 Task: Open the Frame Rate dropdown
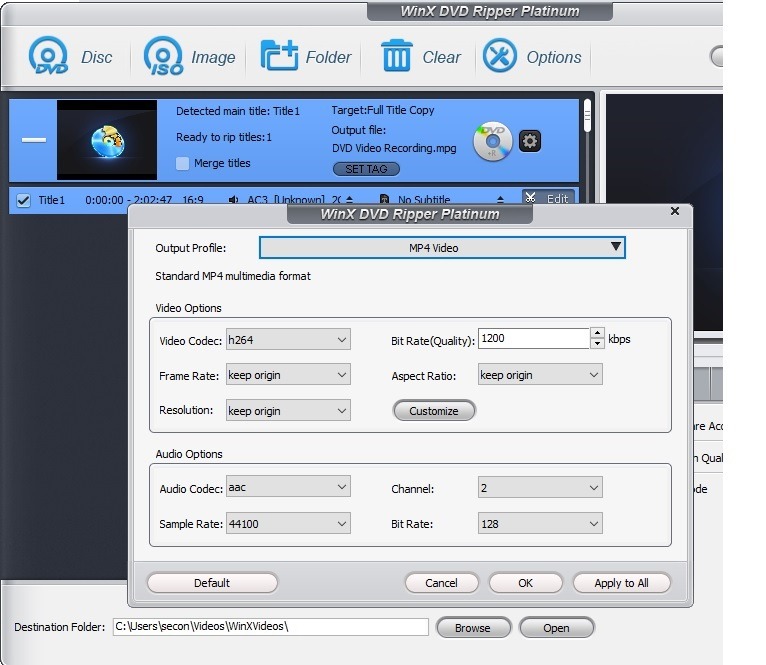pyautogui.click(x=288, y=375)
